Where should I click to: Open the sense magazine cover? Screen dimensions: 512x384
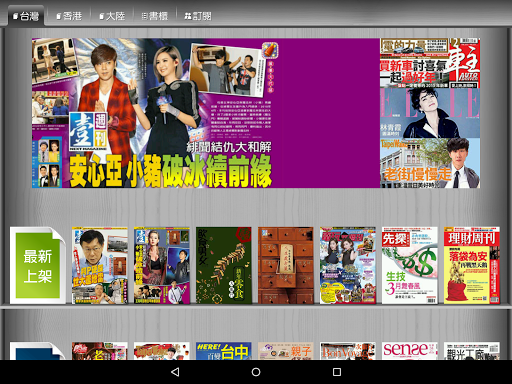click(409, 351)
